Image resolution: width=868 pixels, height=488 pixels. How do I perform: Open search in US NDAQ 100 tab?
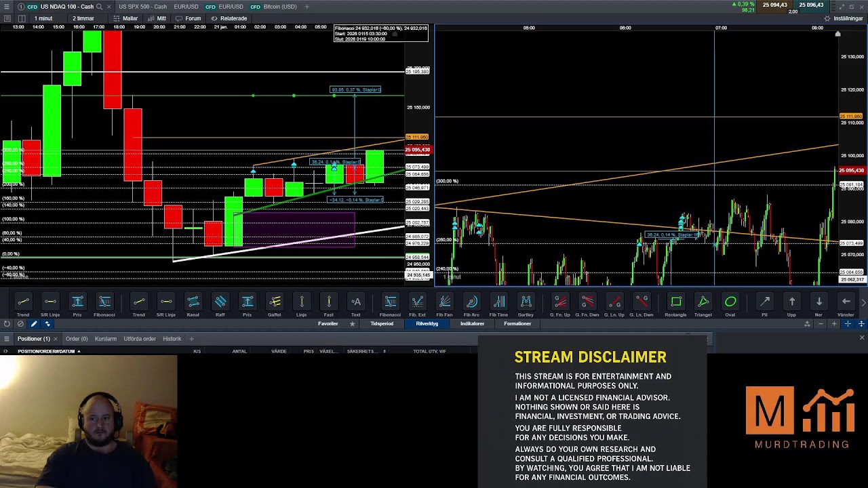100,7
